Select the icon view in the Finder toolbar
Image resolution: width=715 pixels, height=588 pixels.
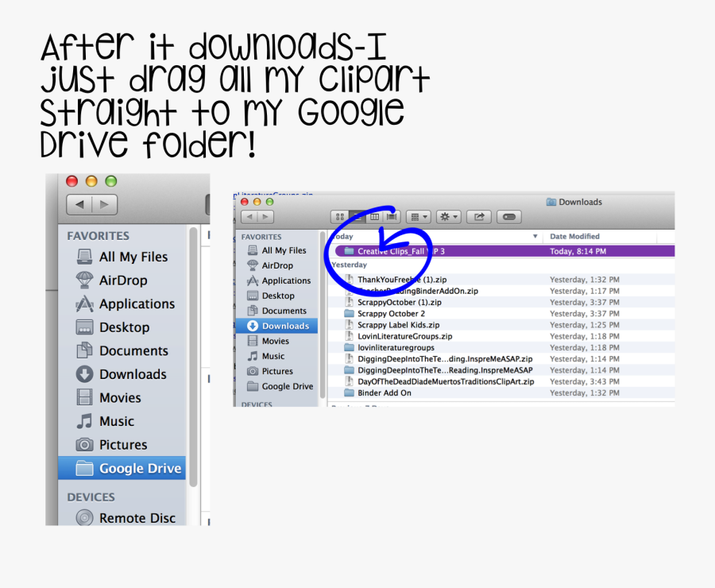[339, 215]
